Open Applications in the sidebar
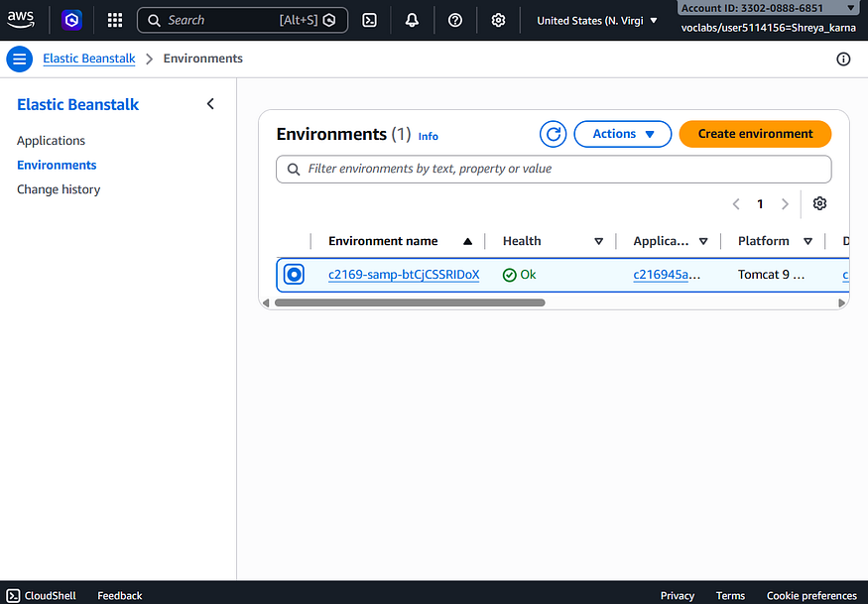The width and height of the screenshot is (868, 604). (51, 141)
